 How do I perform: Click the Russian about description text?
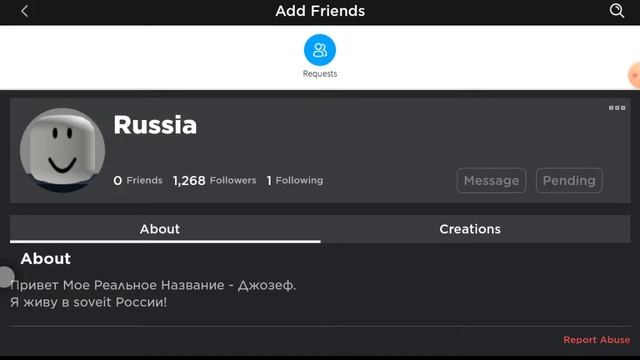(x=153, y=293)
